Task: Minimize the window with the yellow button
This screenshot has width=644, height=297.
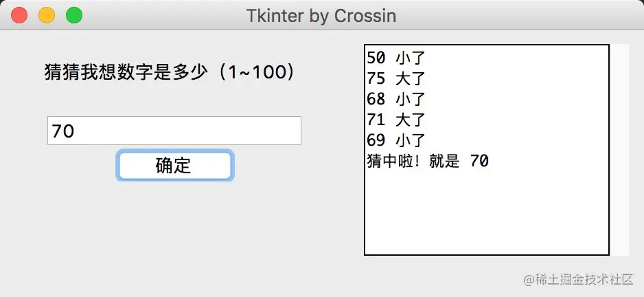Action: click(x=47, y=15)
